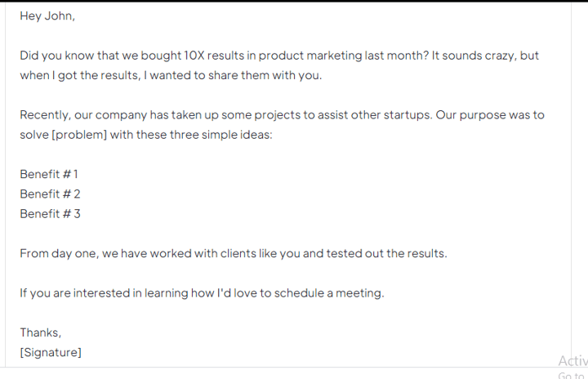Place cursor on the word "10X"

[194, 56]
